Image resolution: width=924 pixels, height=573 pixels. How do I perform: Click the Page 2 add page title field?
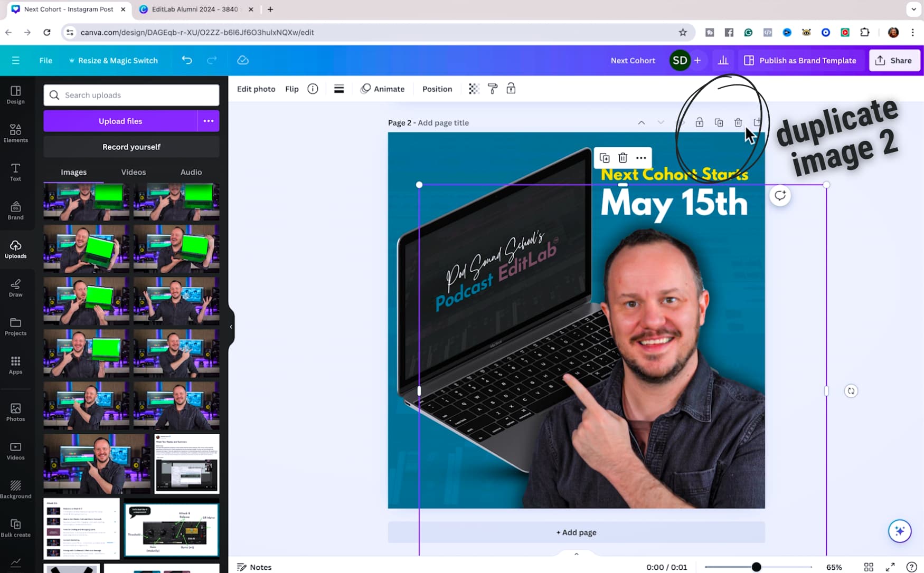(x=443, y=122)
